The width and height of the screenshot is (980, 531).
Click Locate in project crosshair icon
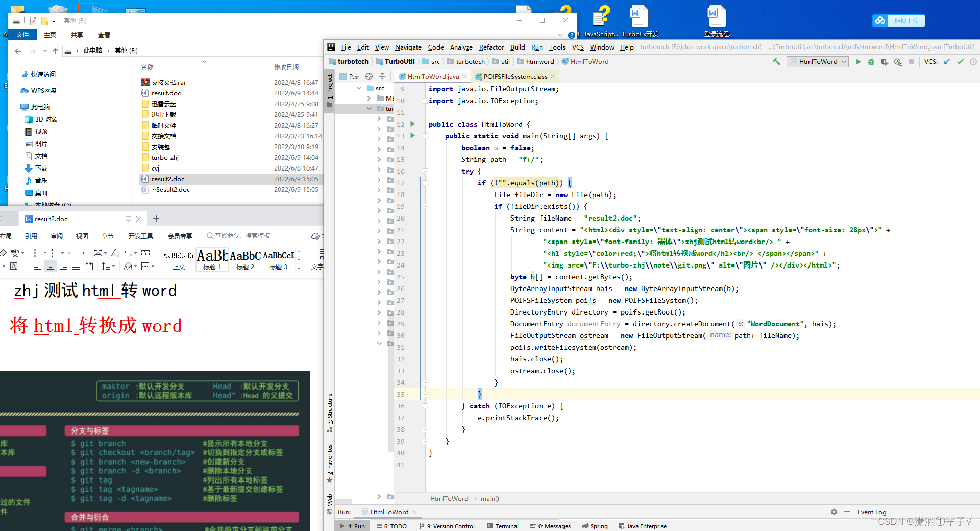[x=369, y=76]
